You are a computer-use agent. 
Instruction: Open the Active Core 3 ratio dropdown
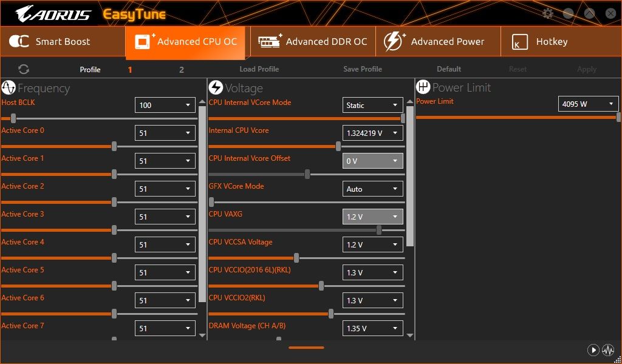coord(165,217)
